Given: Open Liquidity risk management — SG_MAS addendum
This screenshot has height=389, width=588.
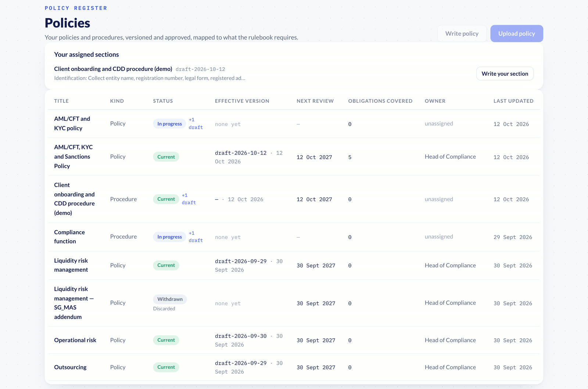Looking at the screenshot, I should tap(294, 303).
